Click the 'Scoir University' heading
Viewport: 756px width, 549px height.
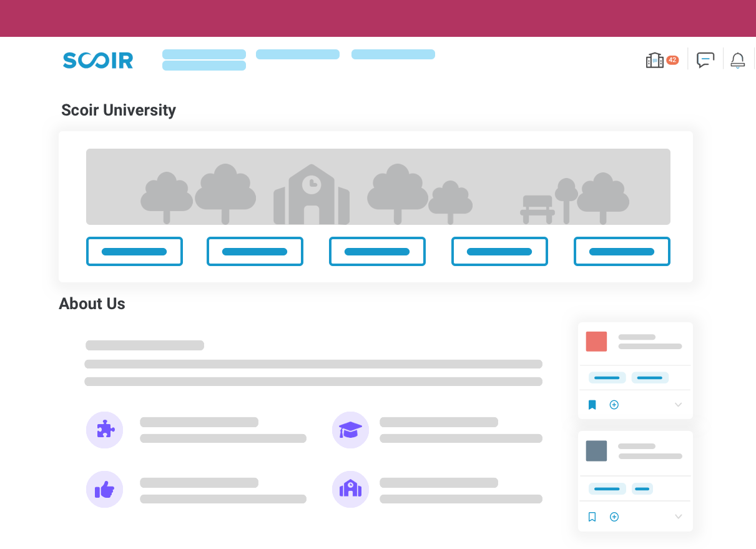point(119,111)
